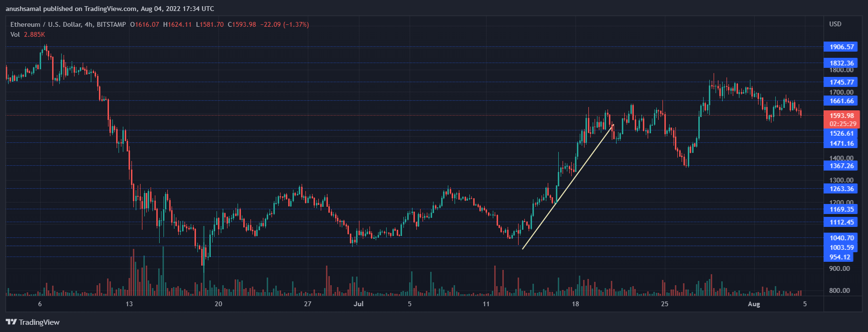Click the date label 18 on time axis
Screen dimensions: 868x332
(575, 304)
